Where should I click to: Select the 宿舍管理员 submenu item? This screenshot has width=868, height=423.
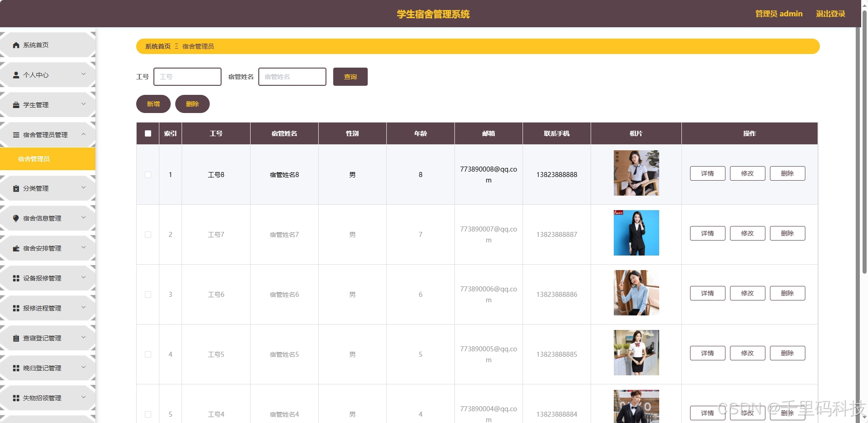(x=48, y=159)
